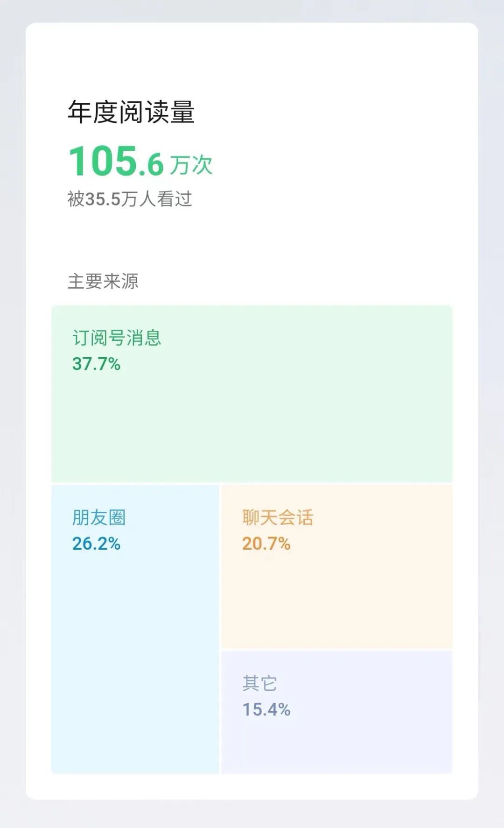
Task: Select the orange 聊天会话 treemap block
Action: click(337, 566)
